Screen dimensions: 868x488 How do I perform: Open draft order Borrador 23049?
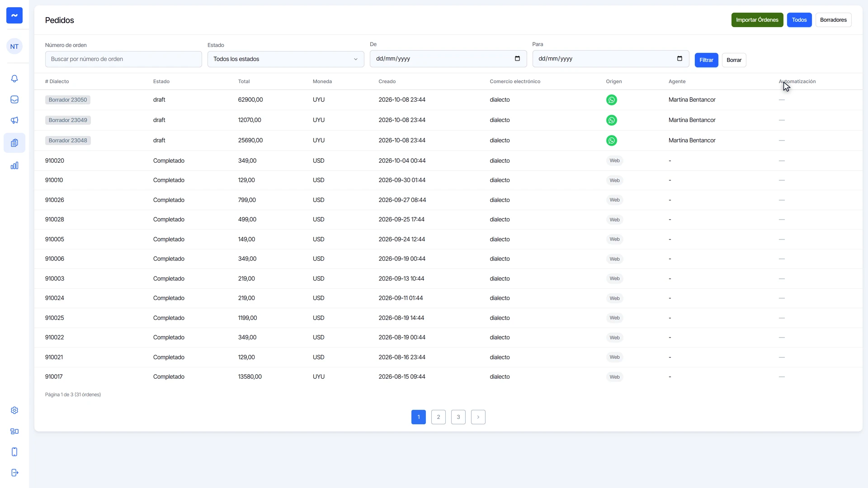tap(68, 120)
